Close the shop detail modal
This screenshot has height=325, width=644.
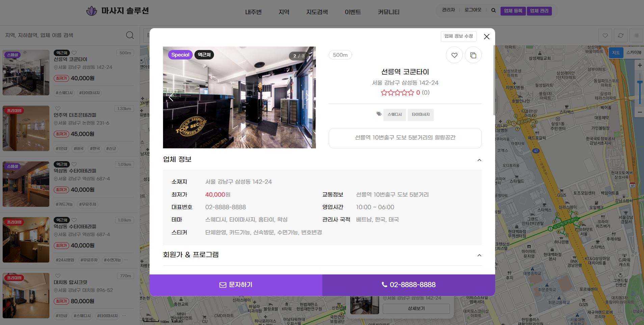click(x=486, y=36)
